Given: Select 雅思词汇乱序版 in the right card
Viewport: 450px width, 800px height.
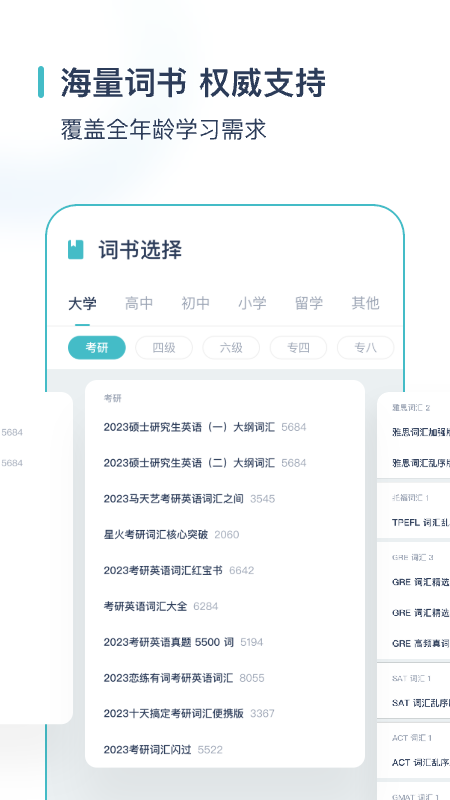Looking at the screenshot, I should click(x=421, y=463).
